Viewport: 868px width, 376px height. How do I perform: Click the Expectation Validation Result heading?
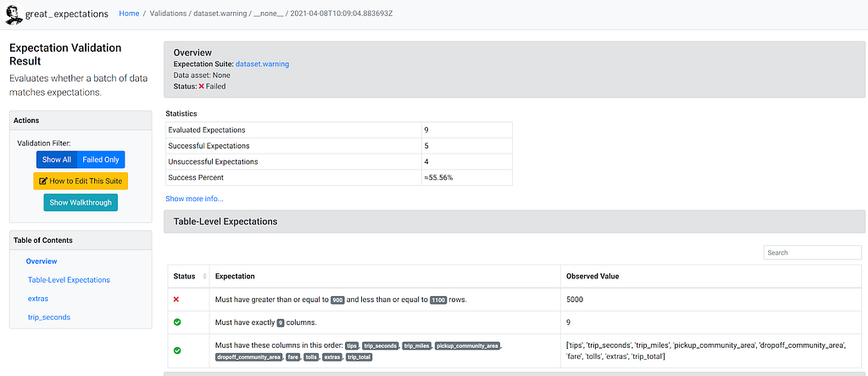coord(65,54)
